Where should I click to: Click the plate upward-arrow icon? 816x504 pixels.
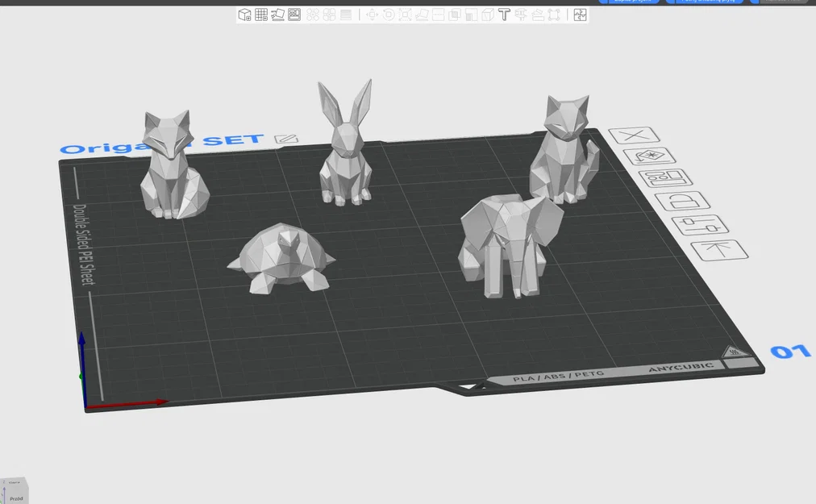point(719,251)
